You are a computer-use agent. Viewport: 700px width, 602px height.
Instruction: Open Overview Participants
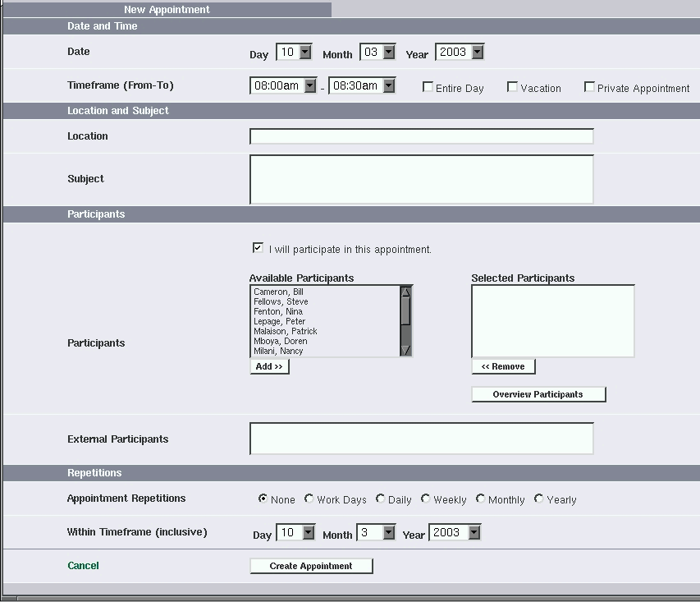tap(538, 394)
